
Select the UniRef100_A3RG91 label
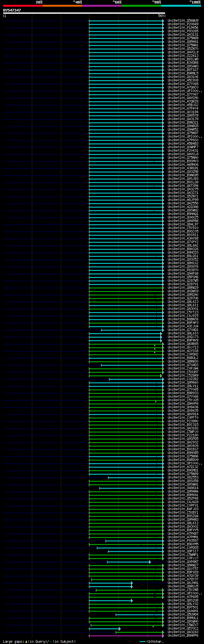183,168
